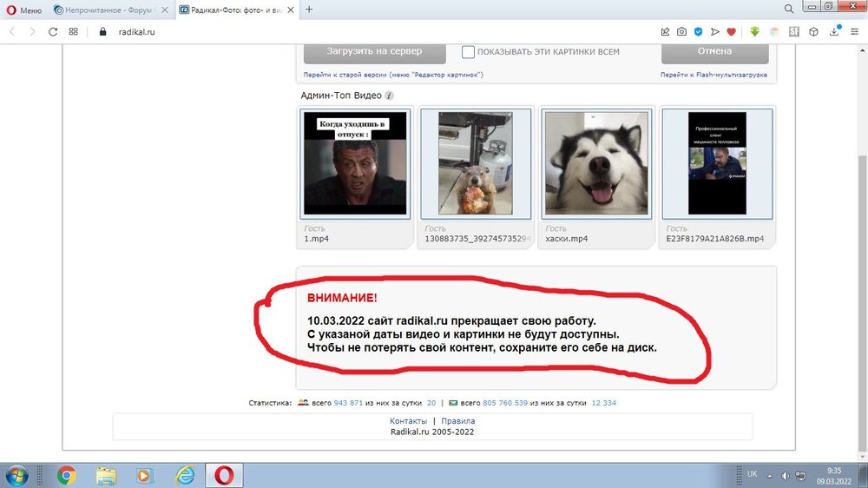The image size is (868, 488).
Task: Click the page reload icon
Action: click(53, 31)
